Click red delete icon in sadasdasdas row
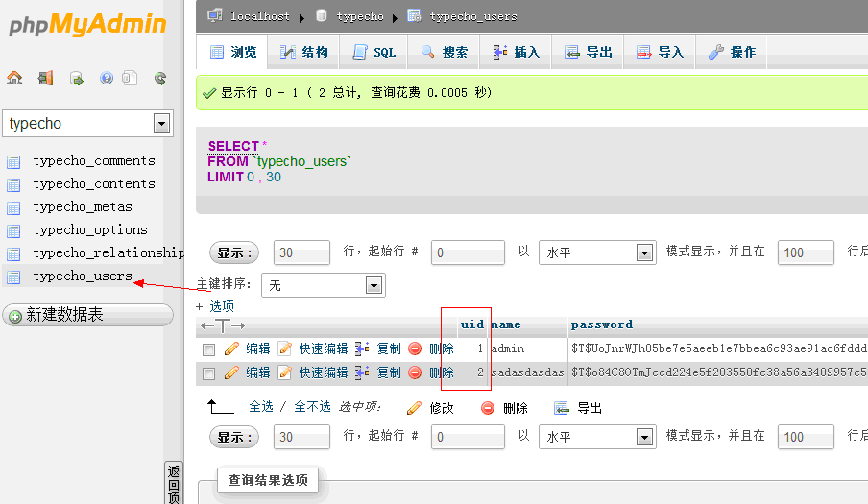The height and width of the screenshot is (504, 868). click(415, 372)
